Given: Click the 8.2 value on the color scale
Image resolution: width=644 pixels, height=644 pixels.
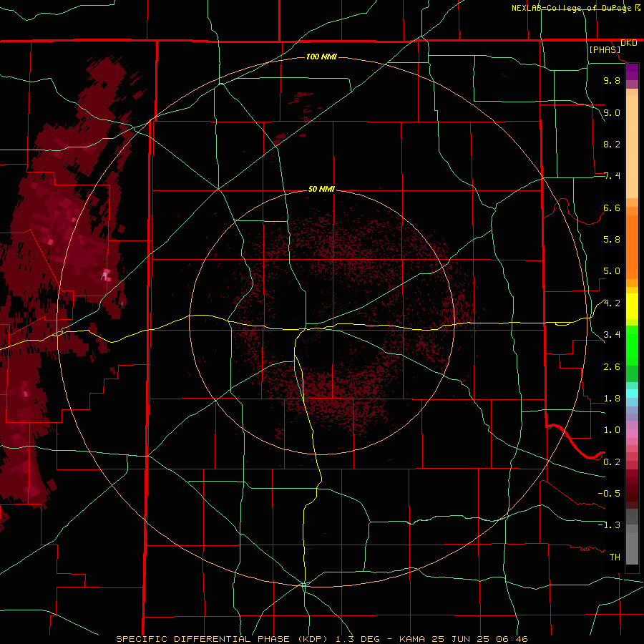Looking at the screenshot, I should 612,144.
